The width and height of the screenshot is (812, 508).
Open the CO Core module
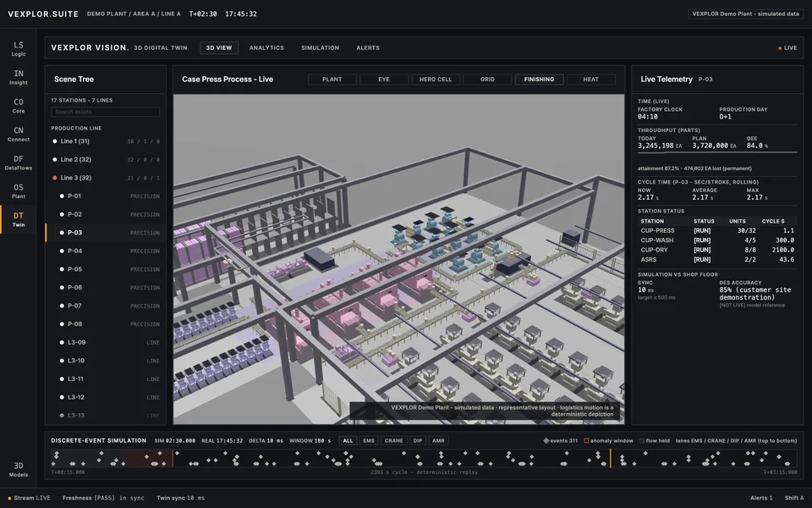(18, 106)
